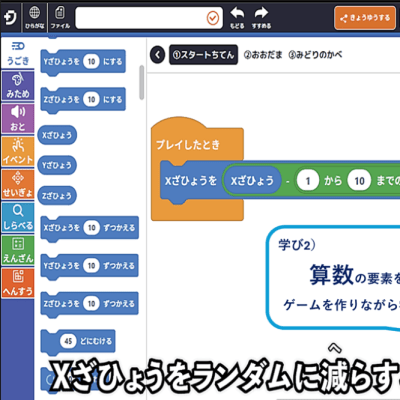
Task: Select the Zざひょうを 10 にする block
Action: tap(83, 100)
